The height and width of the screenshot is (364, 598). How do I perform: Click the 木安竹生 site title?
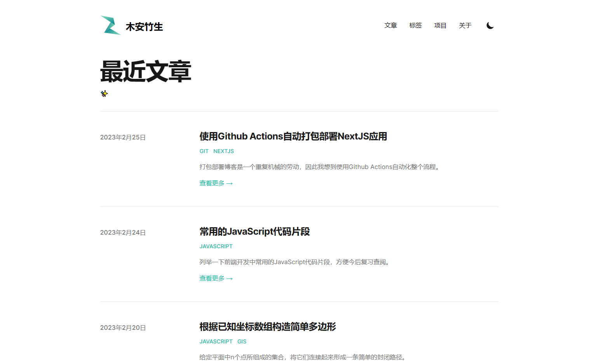point(144,27)
